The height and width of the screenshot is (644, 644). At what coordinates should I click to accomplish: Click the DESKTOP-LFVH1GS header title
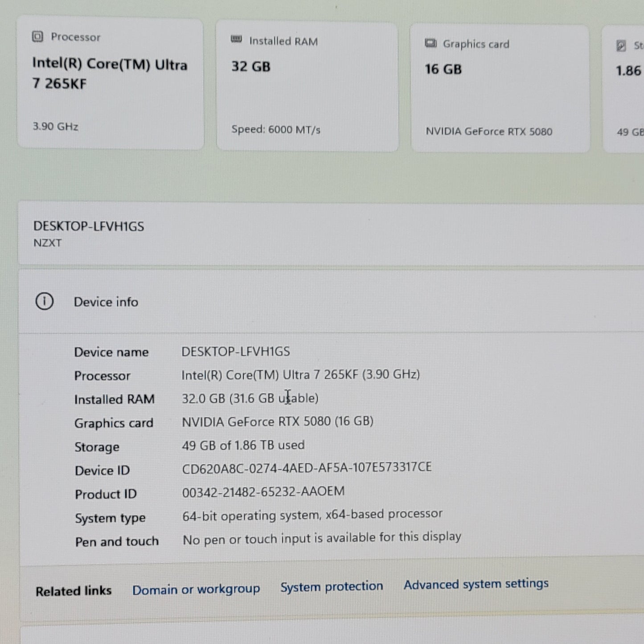89,226
